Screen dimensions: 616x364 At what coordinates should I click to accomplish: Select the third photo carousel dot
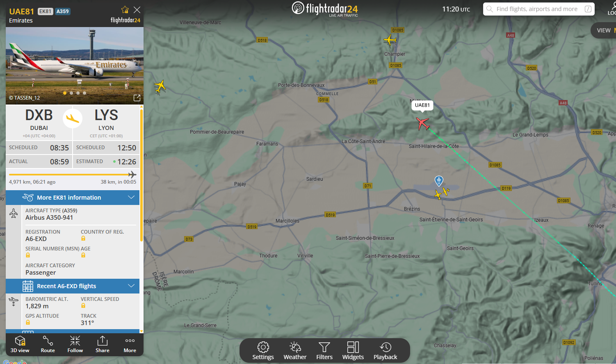[78, 93]
